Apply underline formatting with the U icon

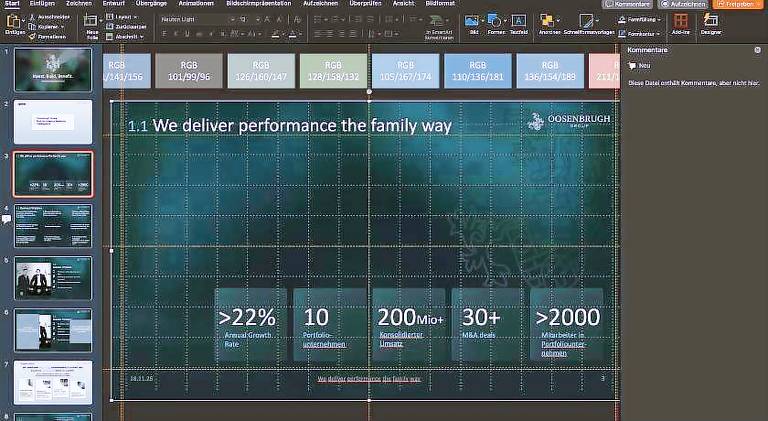click(x=187, y=34)
